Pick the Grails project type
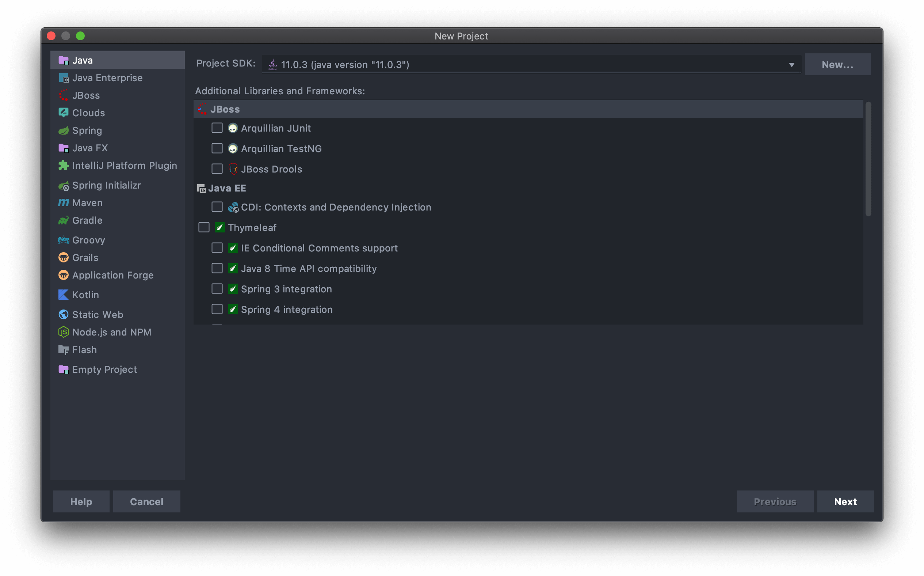924x576 pixels. [x=118, y=258]
